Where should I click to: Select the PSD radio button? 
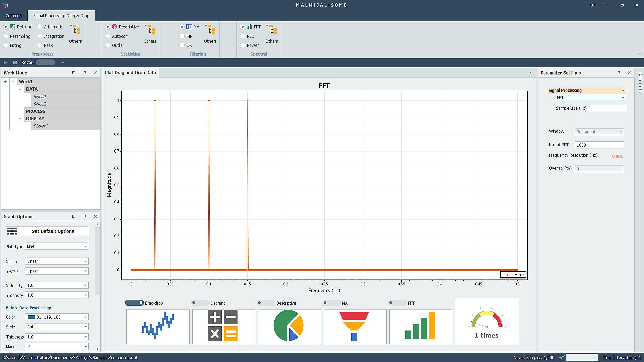243,36
